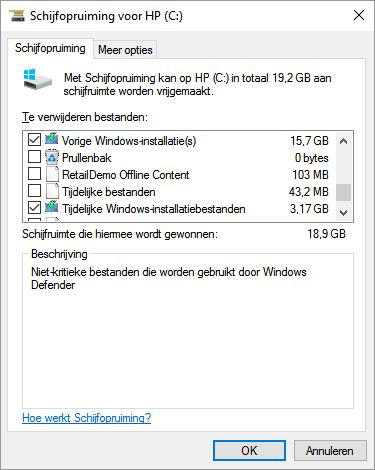Click the Prullenbak recycle bin icon
Image resolution: width=375 pixels, height=470 pixels.
[x=52, y=157]
